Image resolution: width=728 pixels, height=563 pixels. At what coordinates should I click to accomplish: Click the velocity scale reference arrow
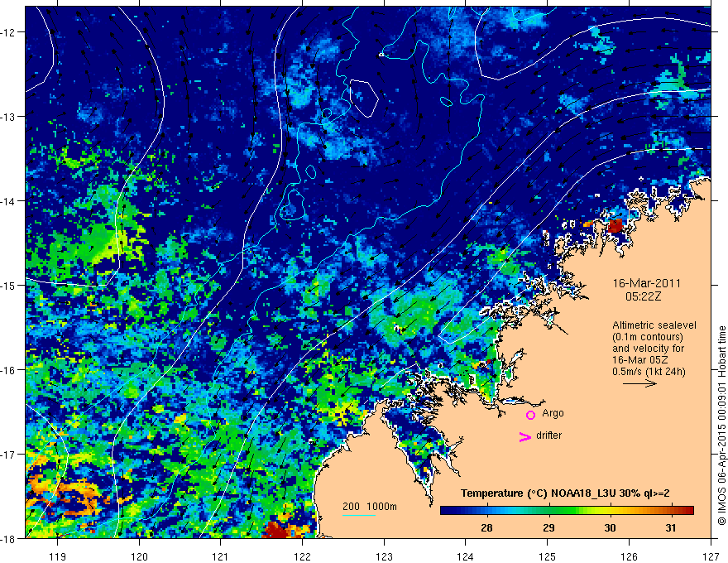pos(639,383)
